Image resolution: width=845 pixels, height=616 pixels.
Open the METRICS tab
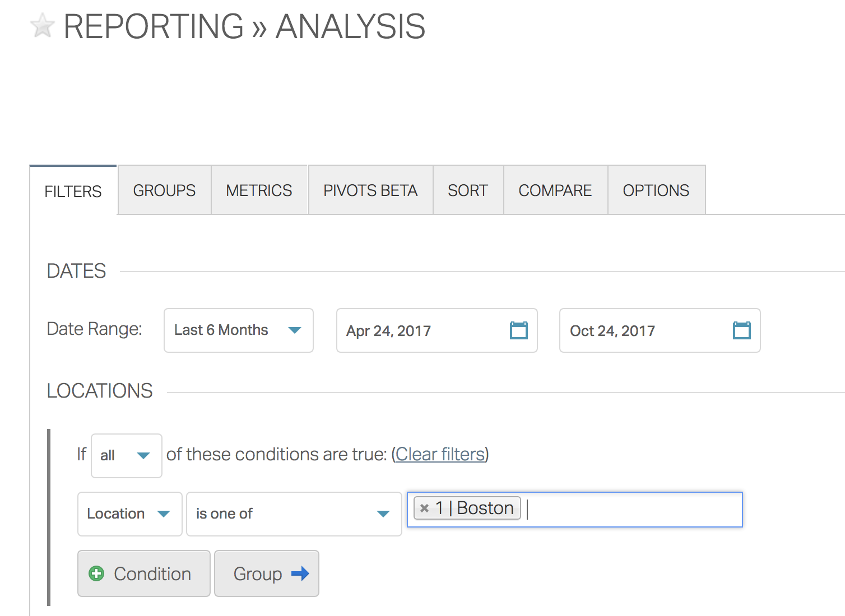[x=259, y=190]
